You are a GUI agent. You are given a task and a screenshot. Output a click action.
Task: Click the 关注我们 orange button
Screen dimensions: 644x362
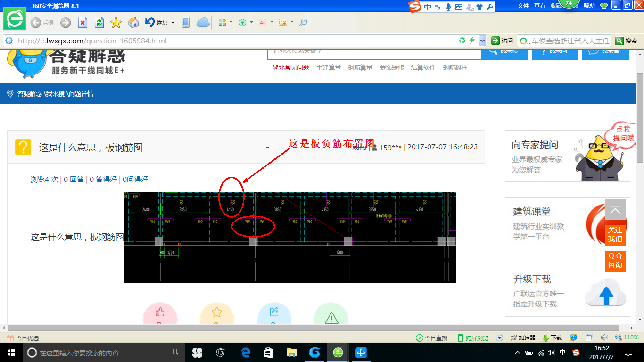615,235
